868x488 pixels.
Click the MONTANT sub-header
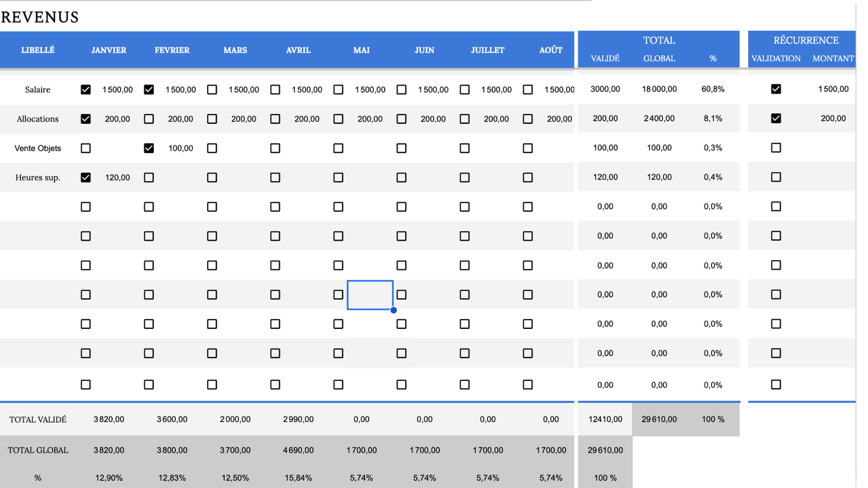[833, 58]
